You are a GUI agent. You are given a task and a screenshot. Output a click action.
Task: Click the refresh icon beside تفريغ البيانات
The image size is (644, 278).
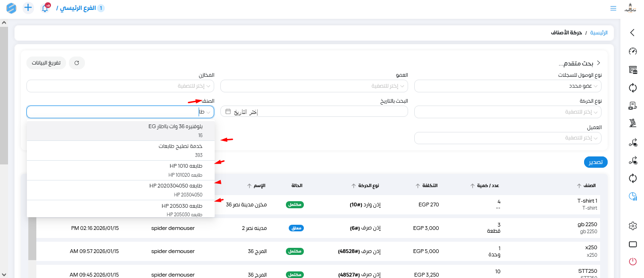pos(77,63)
